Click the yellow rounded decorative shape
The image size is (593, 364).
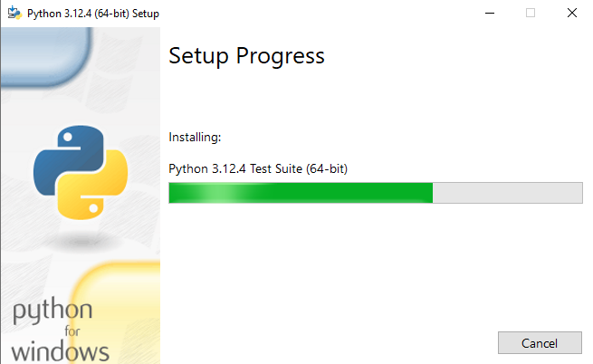115,312
